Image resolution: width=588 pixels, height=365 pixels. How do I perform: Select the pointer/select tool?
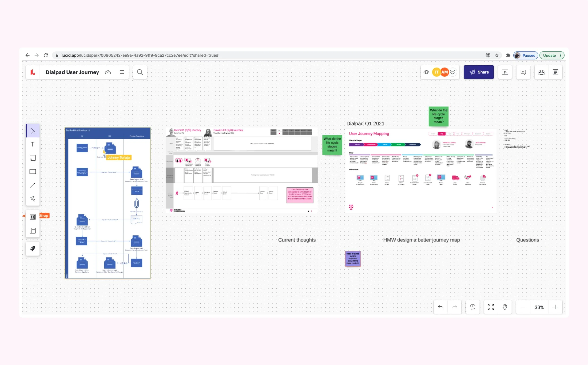pyautogui.click(x=33, y=131)
